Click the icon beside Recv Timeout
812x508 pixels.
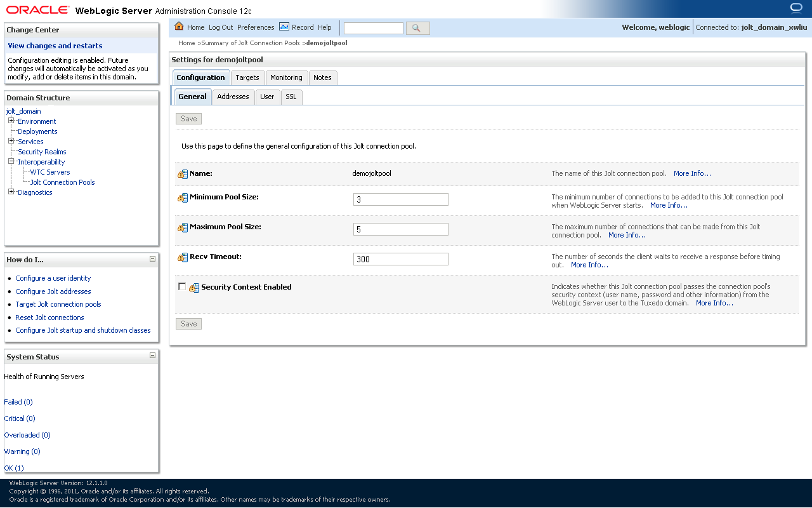[x=183, y=257]
